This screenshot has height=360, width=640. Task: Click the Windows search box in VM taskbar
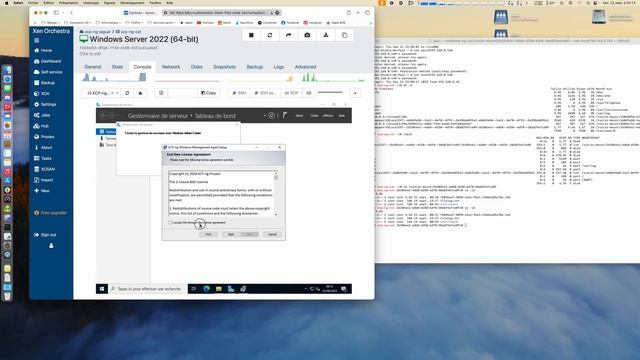pos(147,289)
